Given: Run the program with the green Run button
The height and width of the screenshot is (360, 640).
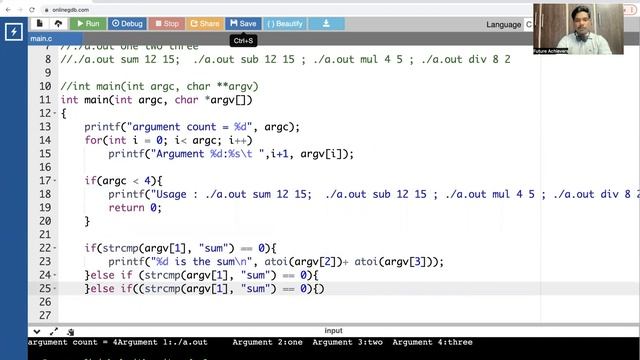Looking at the screenshot, I should click(88, 24).
